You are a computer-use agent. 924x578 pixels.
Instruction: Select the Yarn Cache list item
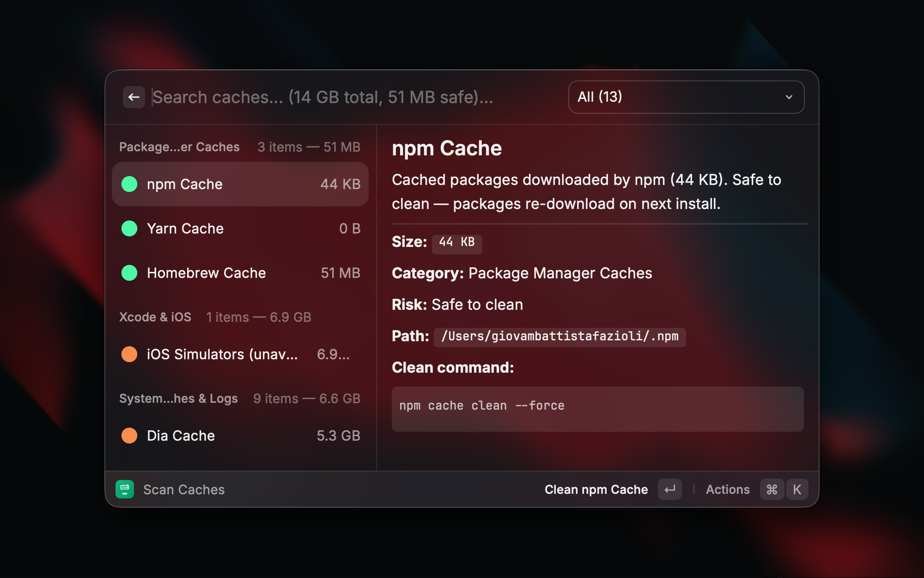point(240,228)
